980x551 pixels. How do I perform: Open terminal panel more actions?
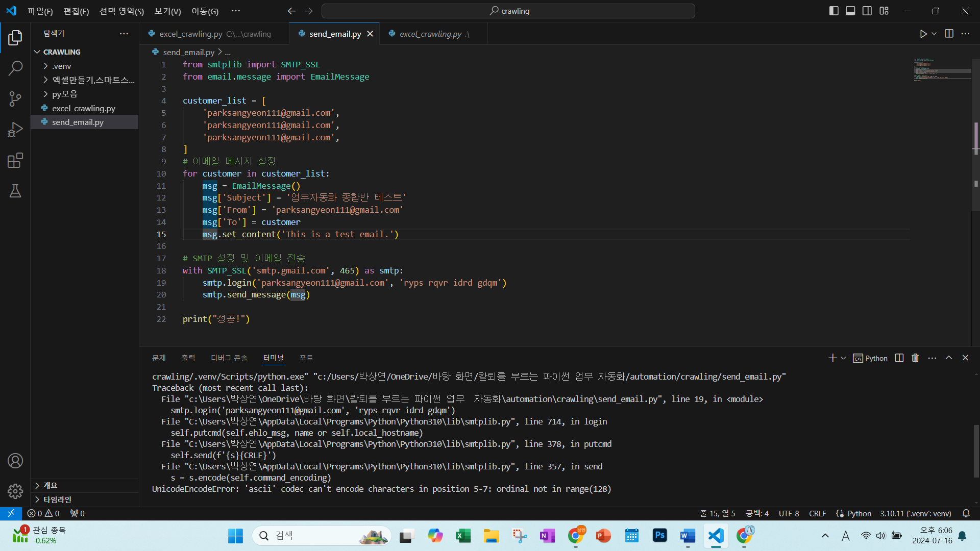(x=932, y=358)
